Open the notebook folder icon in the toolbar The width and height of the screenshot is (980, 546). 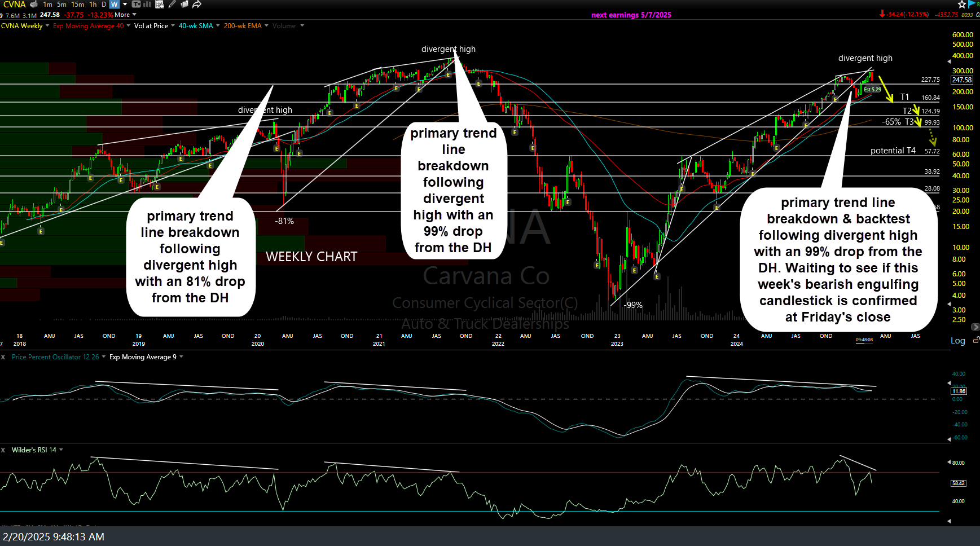pos(184,4)
